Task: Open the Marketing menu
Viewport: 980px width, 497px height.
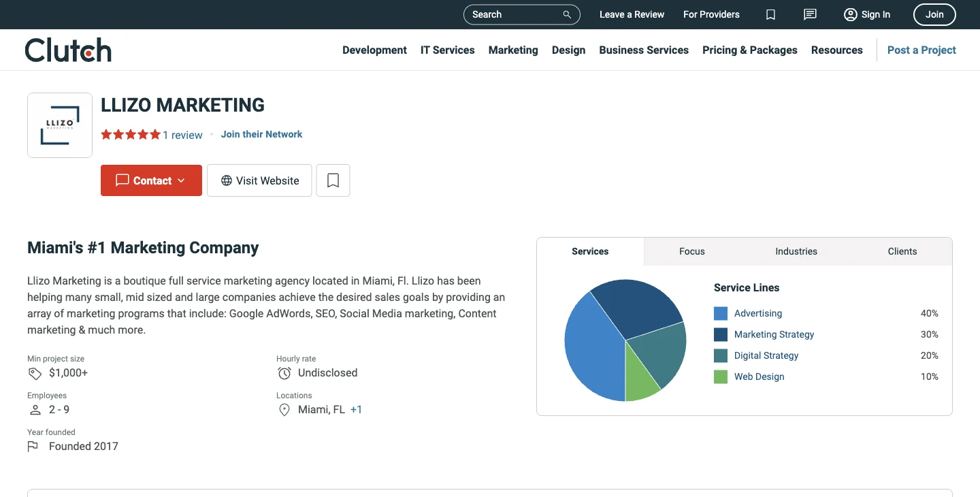Action: click(x=513, y=50)
